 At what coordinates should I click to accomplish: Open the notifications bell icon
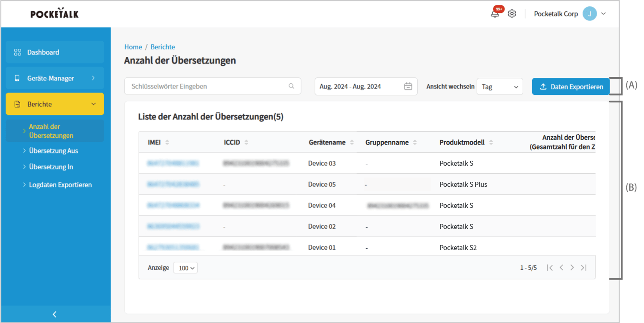tap(495, 13)
